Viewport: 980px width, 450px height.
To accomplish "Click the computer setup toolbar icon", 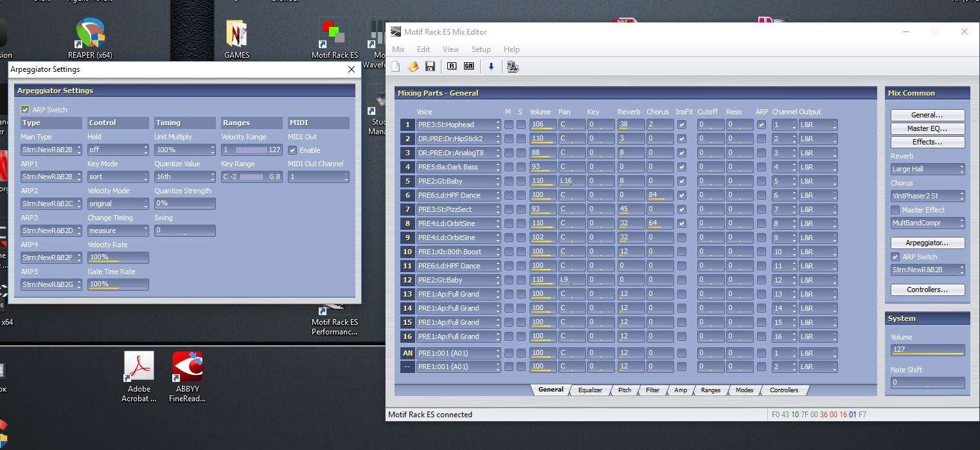I will [x=513, y=66].
